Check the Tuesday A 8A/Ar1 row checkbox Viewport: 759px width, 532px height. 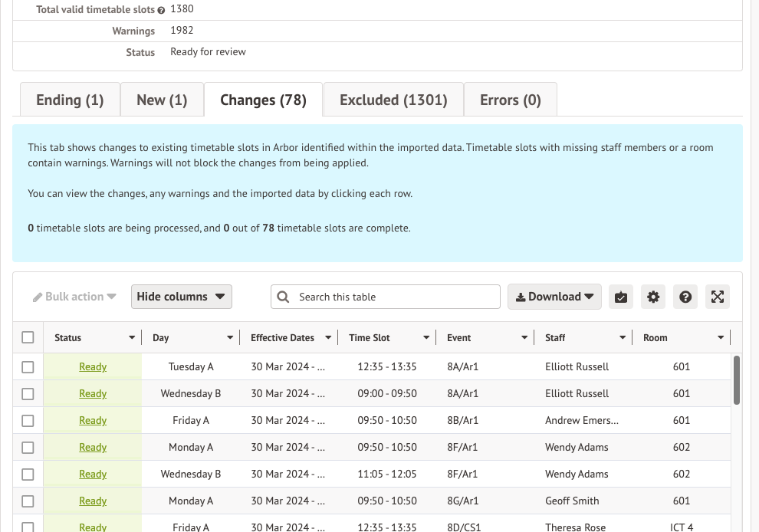[28, 367]
